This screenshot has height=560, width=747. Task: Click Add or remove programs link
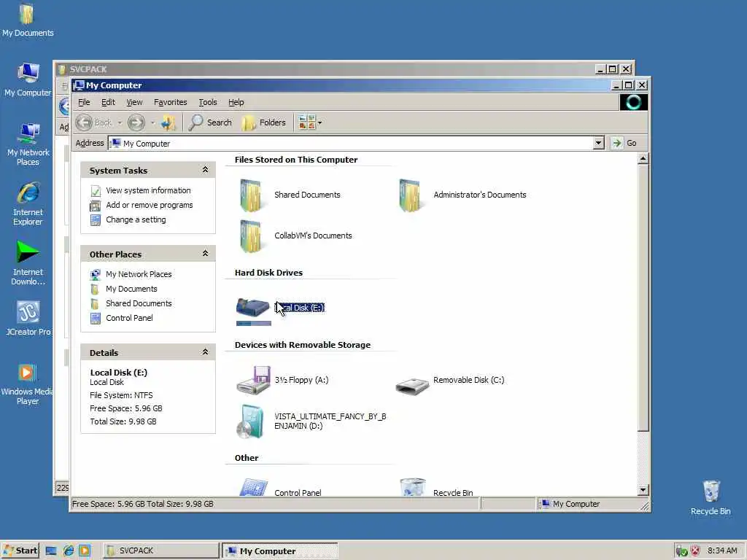click(x=149, y=205)
